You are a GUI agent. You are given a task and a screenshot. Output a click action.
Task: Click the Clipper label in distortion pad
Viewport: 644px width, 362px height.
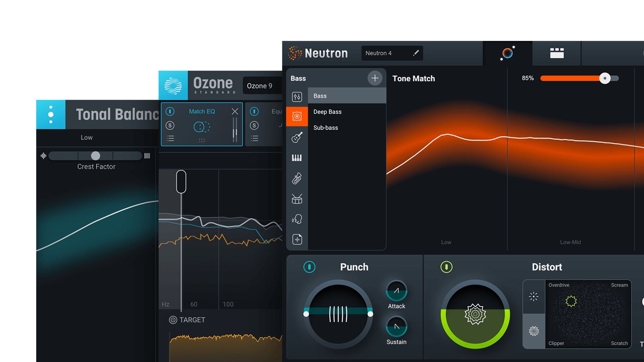coord(556,344)
